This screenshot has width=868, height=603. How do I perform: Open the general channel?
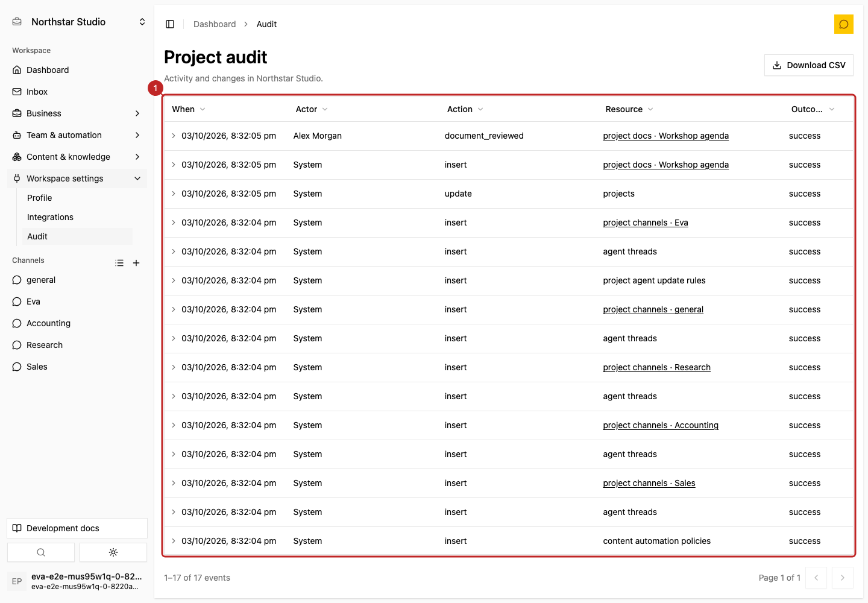pos(77,280)
